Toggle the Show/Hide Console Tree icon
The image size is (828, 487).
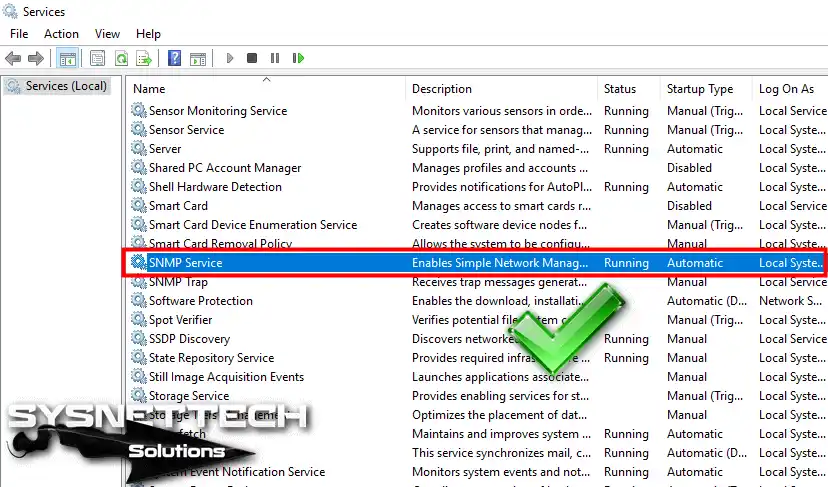[68, 58]
